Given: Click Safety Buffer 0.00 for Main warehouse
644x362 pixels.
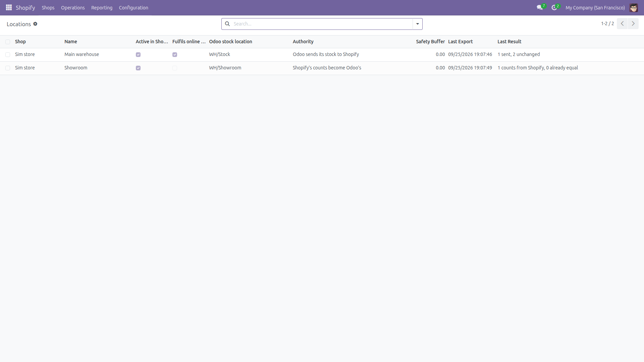Looking at the screenshot, I should click(440, 54).
